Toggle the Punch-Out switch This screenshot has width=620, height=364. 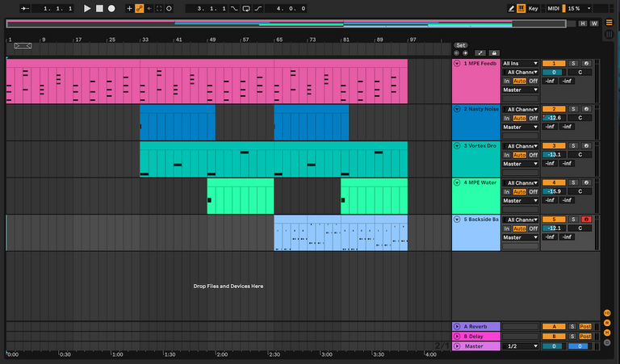258,8
